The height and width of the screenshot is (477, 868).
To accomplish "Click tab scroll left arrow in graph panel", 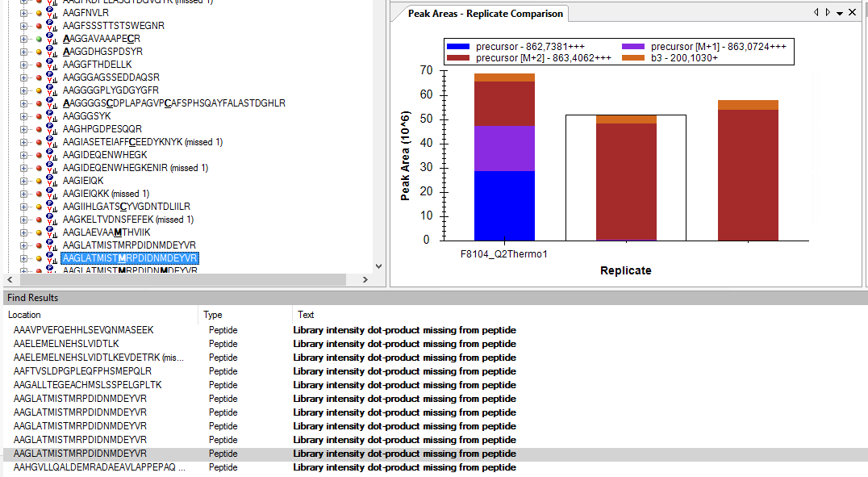I will [x=816, y=13].
